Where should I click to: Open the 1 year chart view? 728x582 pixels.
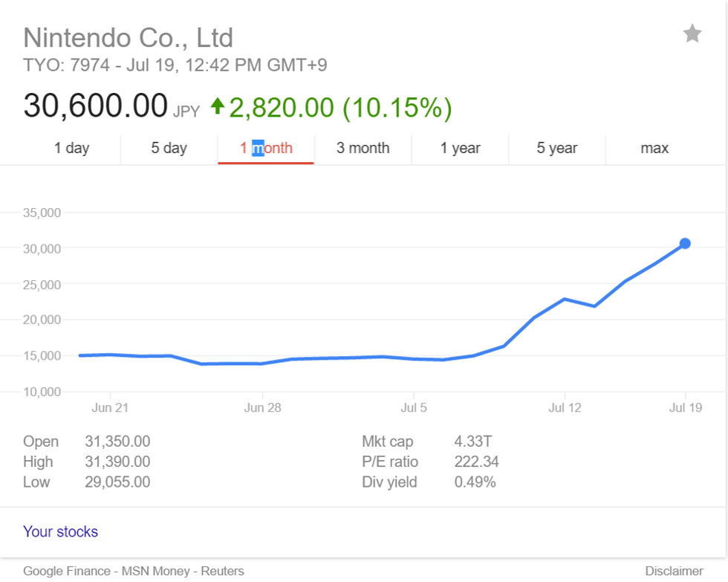pyautogui.click(x=460, y=148)
